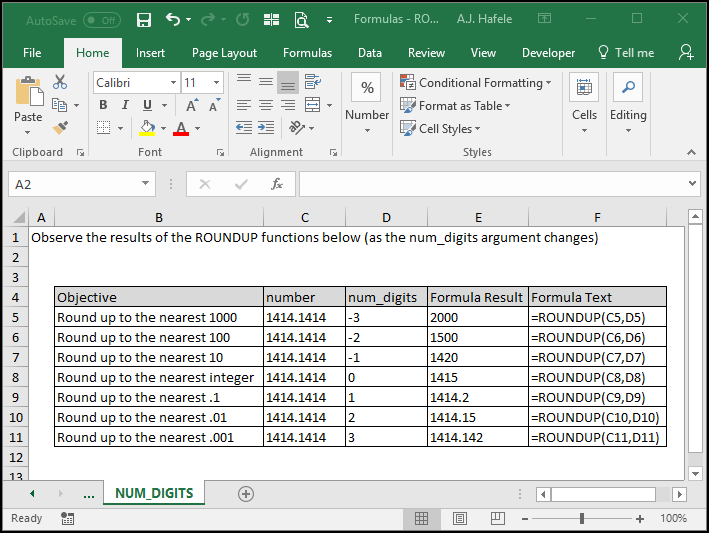This screenshot has height=533, width=709.
Task: Click the Print Preview icon in title bar
Action: [x=301, y=20]
